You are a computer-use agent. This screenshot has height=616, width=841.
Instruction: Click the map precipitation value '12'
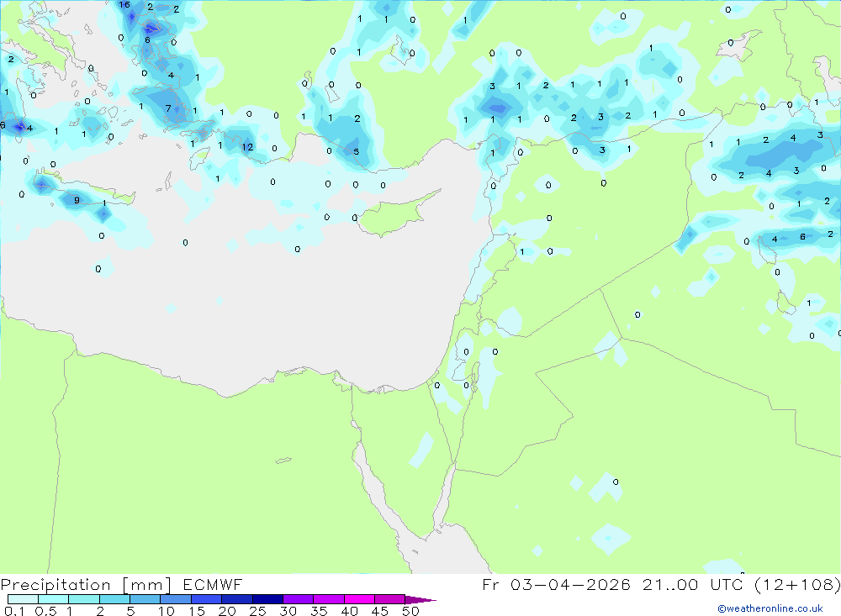[x=247, y=147]
